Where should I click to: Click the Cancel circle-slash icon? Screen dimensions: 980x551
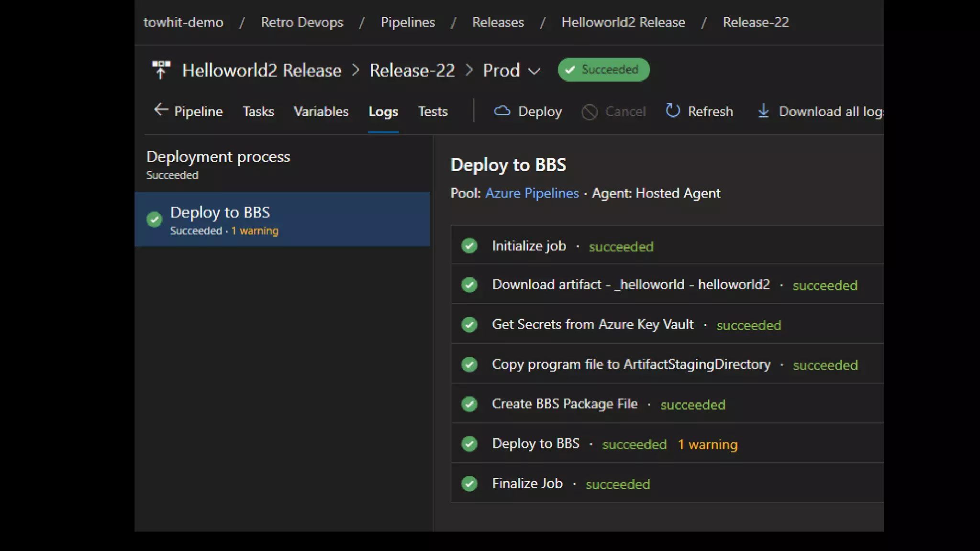589,112
